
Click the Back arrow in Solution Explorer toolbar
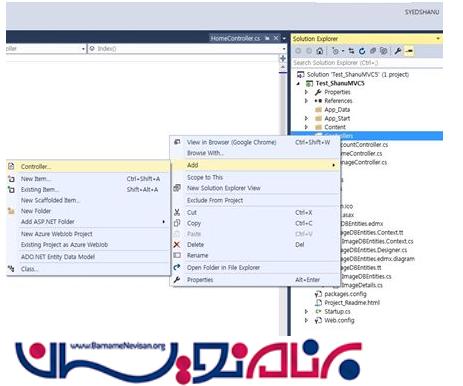point(298,51)
